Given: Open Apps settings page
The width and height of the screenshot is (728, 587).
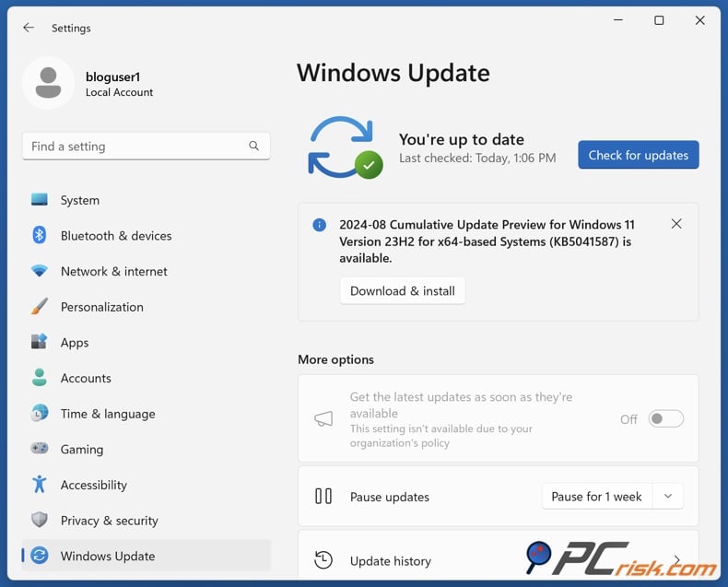Looking at the screenshot, I should [147, 342].
